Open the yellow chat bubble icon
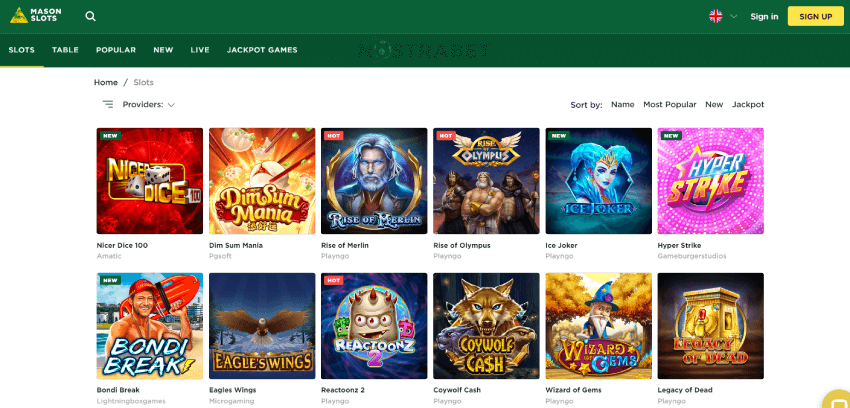 (838, 400)
